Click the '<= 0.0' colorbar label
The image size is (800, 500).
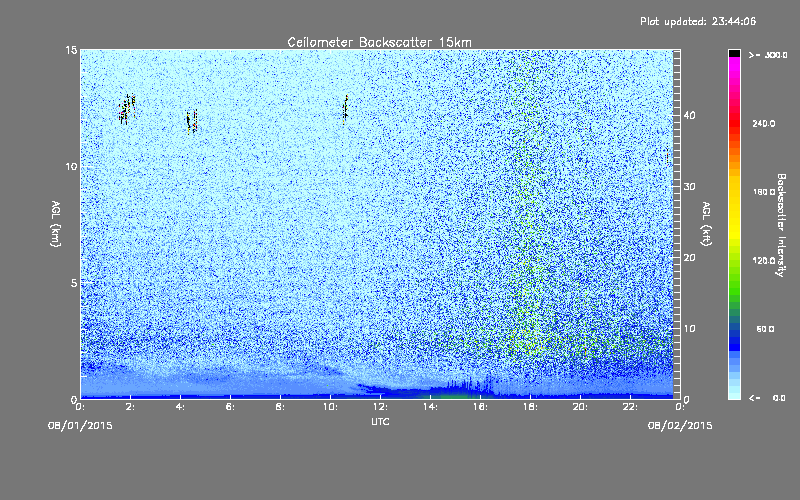coord(767,398)
